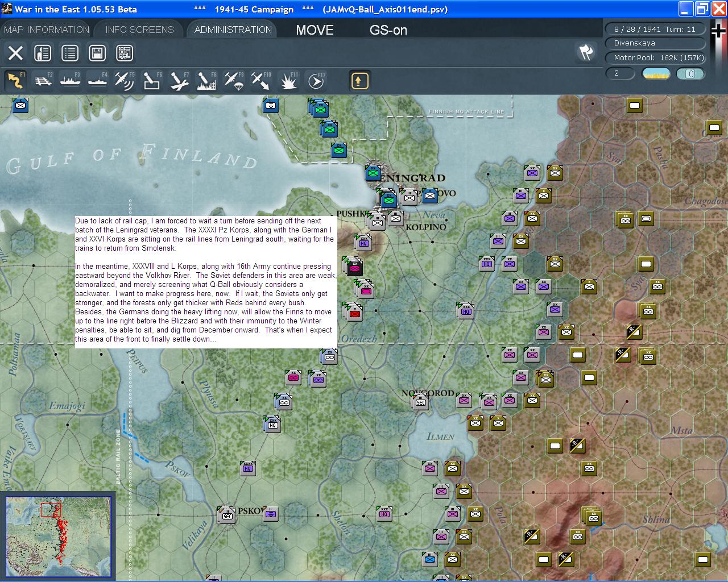
Task: Click the X exit icon in Administration toolbar
Action: pos(15,53)
